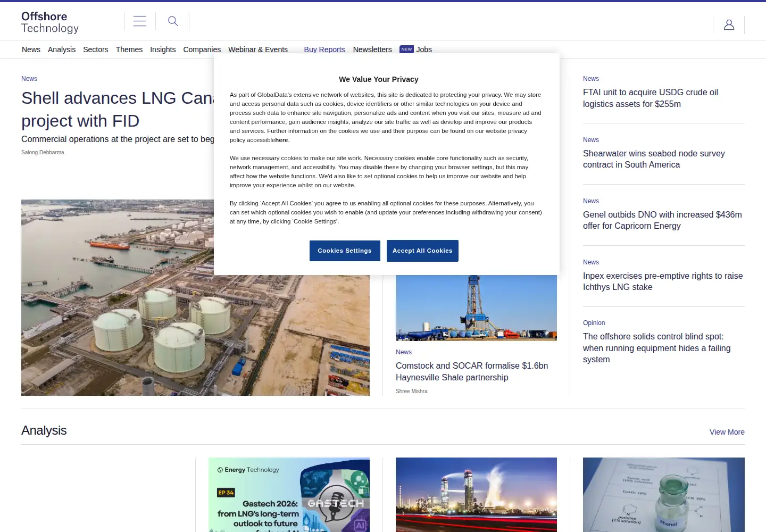This screenshot has height=532, width=766.
Task: Open the user account icon
Action: [729, 24]
